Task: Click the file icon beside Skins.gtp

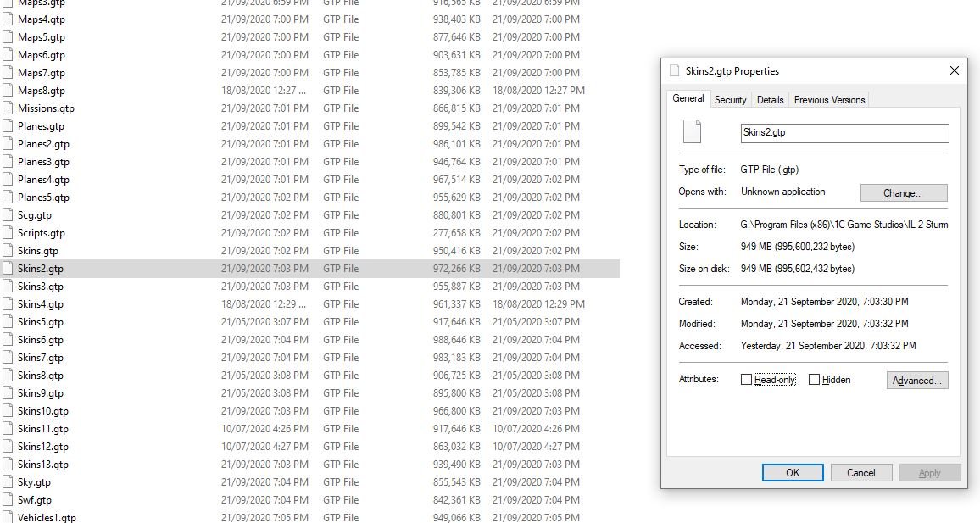Action: point(8,251)
